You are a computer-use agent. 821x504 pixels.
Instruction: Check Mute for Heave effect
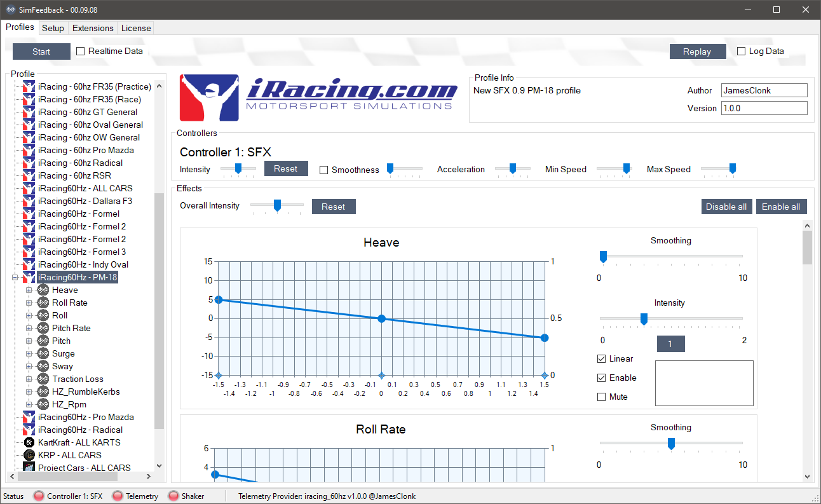pyautogui.click(x=601, y=397)
